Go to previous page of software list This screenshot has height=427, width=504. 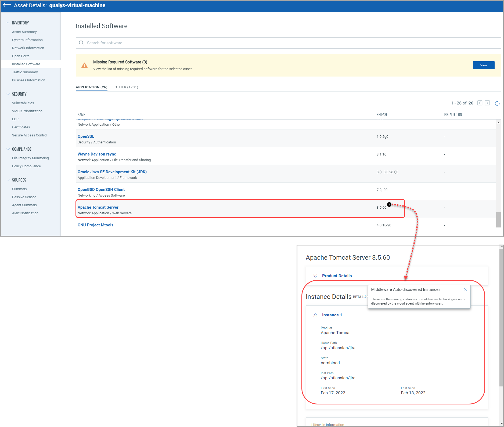[x=480, y=103]
